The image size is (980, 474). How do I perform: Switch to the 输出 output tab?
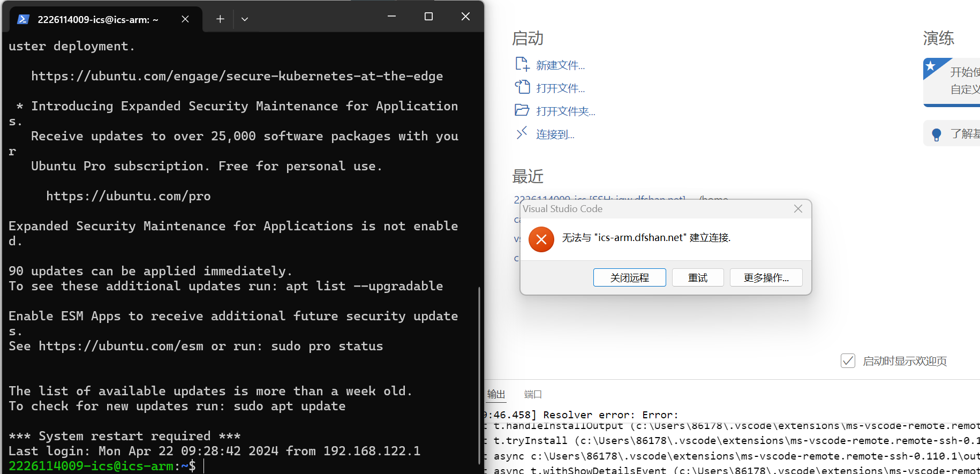pos(496,394)
